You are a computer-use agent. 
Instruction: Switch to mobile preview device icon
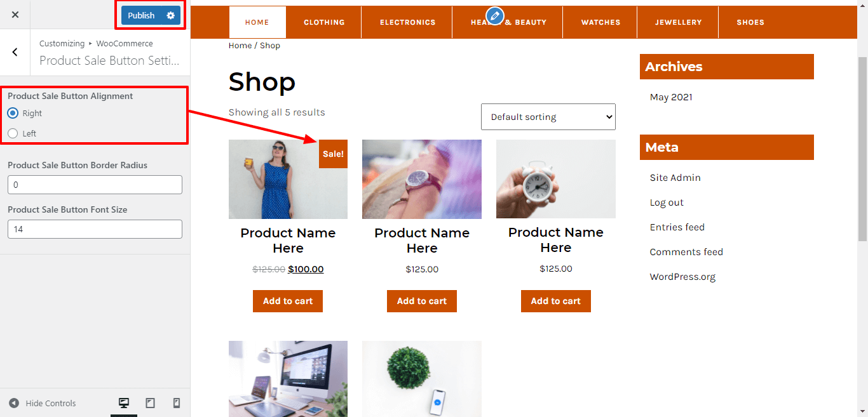point(177,403)
